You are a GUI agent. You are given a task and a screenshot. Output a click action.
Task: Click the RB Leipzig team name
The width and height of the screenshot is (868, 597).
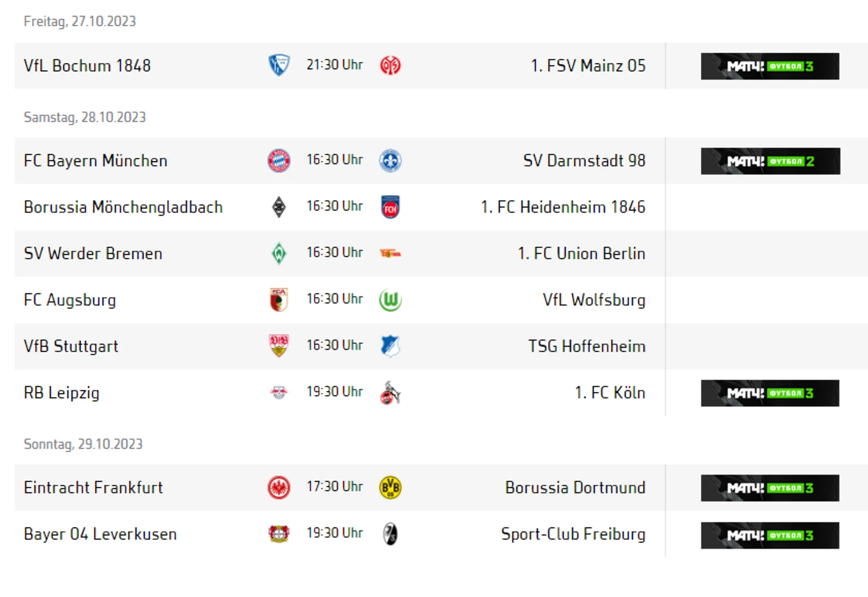[62, 393]
